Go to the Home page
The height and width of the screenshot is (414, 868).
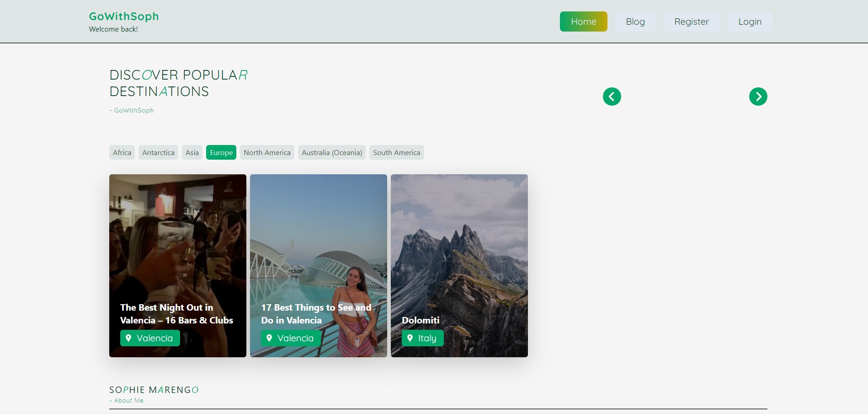click(583, 22)
